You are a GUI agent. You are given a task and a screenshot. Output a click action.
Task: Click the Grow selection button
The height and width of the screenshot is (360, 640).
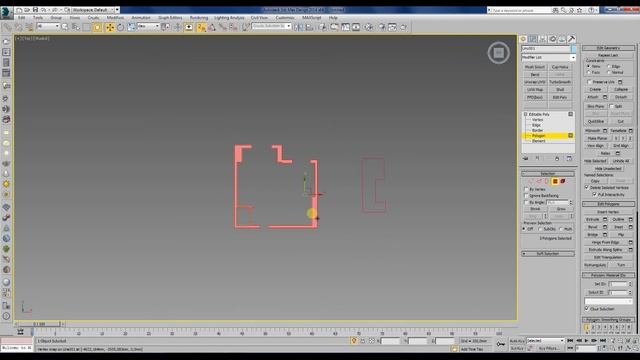tap(561, 209)
